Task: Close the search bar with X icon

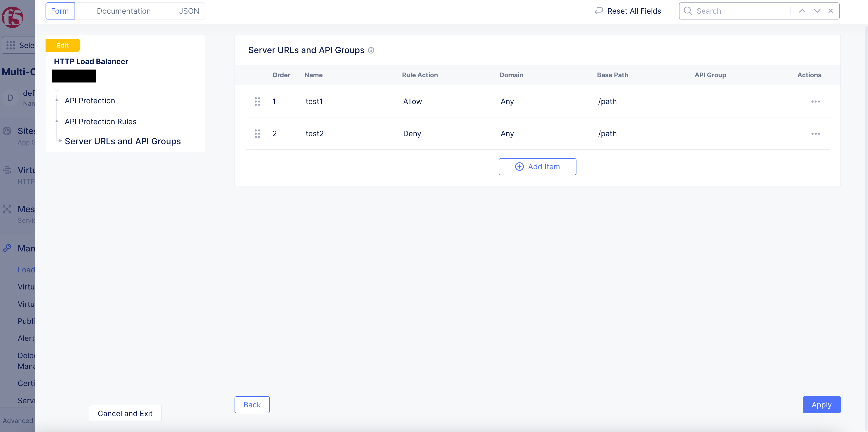Action: (x=830, y=11)
